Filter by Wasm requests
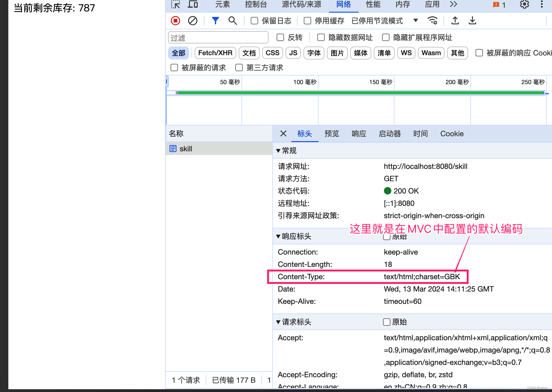 [431, 53]
